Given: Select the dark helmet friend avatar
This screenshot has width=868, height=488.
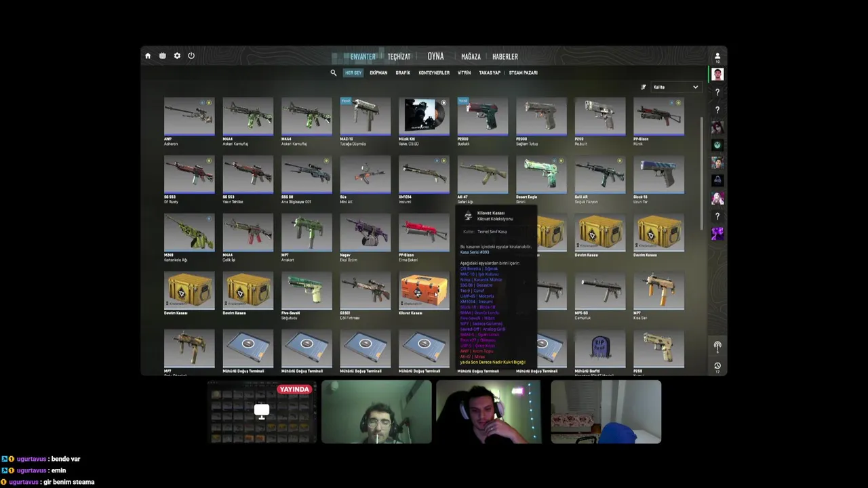Looking at the screenshot, I should click(717, 180).
